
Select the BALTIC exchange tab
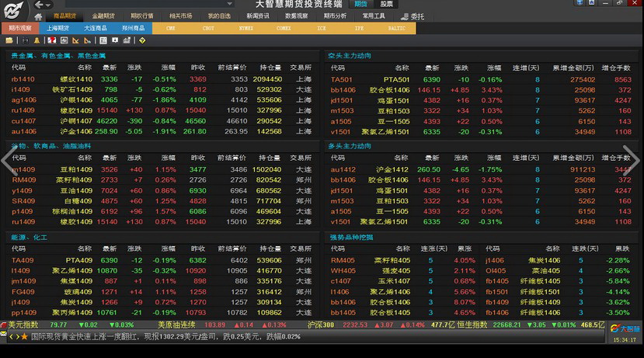397,28
